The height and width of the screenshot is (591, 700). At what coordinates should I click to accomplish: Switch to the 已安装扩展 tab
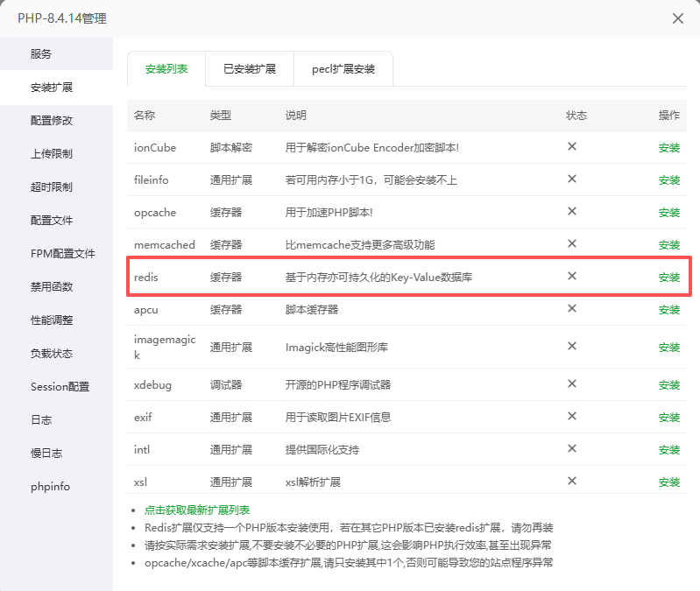pos(250,69)
